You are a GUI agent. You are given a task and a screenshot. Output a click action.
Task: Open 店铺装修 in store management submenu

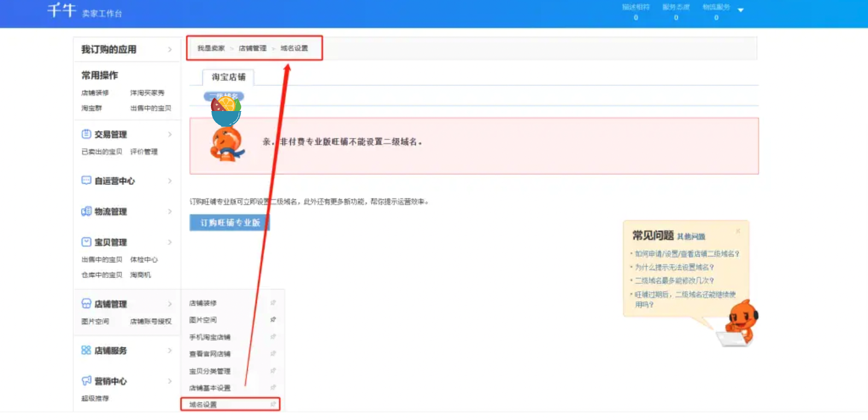click(203, 303)
